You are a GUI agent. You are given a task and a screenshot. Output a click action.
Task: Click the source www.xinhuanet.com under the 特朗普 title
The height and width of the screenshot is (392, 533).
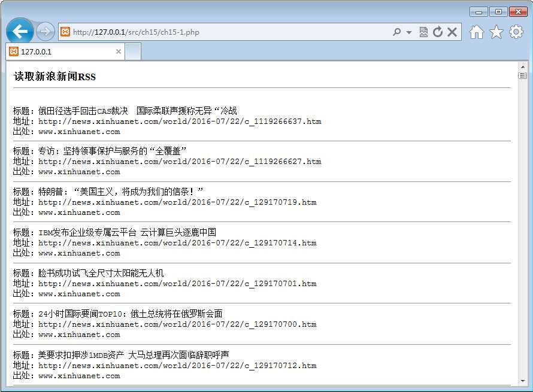pos(79,212)
